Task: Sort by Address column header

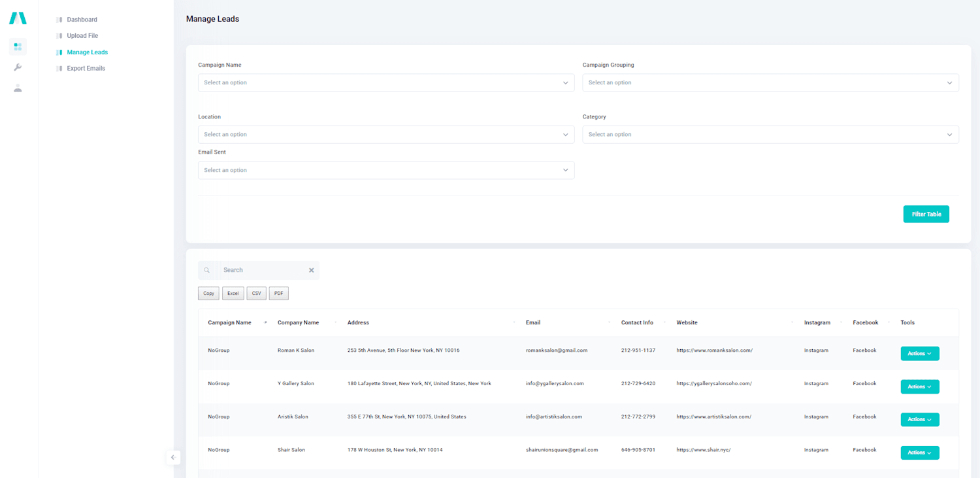Action: (358, 322)
